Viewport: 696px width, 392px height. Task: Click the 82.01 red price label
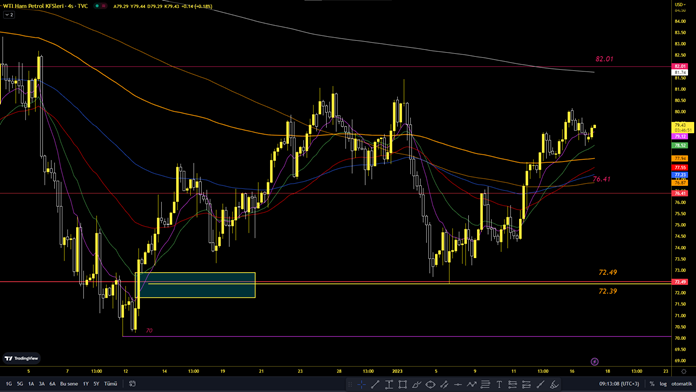tap(680, 66)
